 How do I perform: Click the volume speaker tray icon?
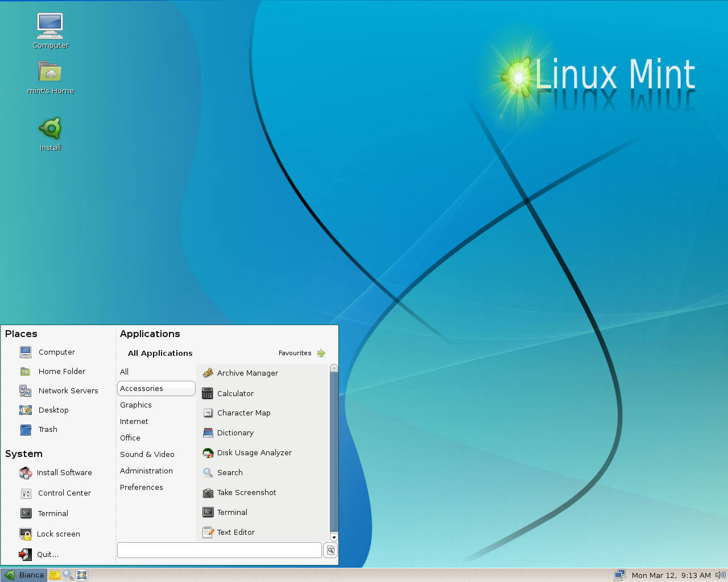click(720, 575)
